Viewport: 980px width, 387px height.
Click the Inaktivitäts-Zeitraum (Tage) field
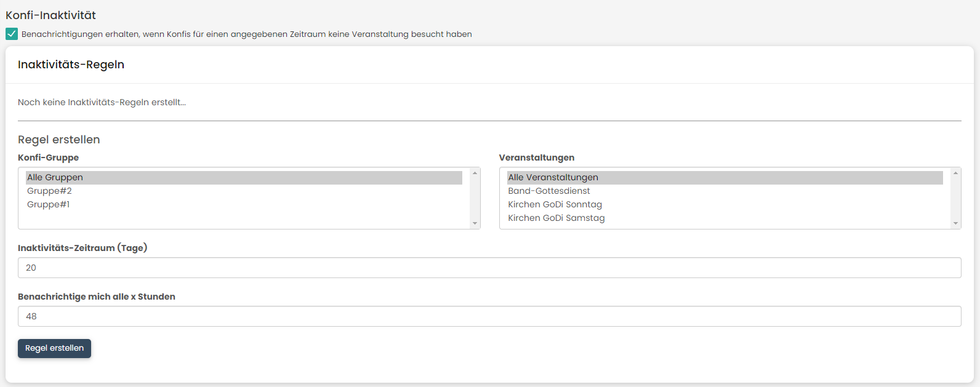point(489,268)
